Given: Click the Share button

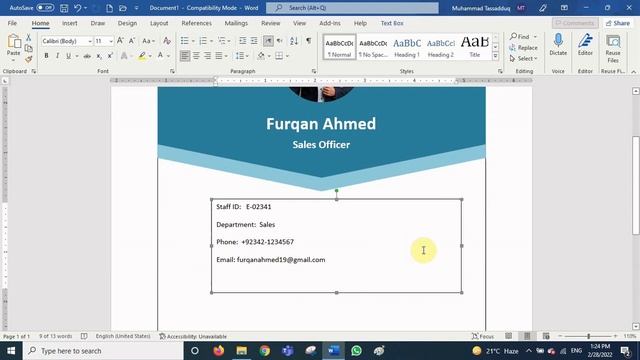Looking at the screenshot, I should coord(618,23).
